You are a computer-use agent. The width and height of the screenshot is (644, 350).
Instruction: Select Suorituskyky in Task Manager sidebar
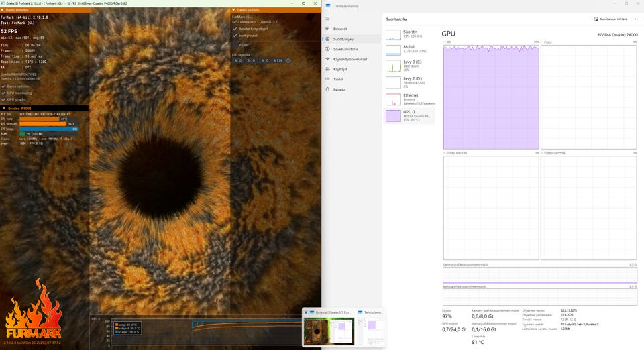click(352, 39)
